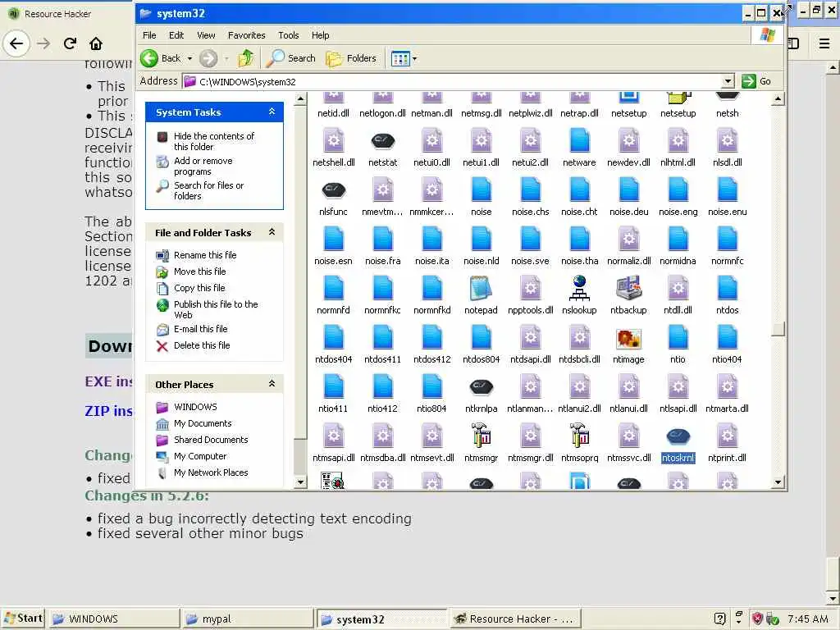The width and height of the screenshot is (840, 630).
Task: Click Delete this file
Action: tap(202, 345)
